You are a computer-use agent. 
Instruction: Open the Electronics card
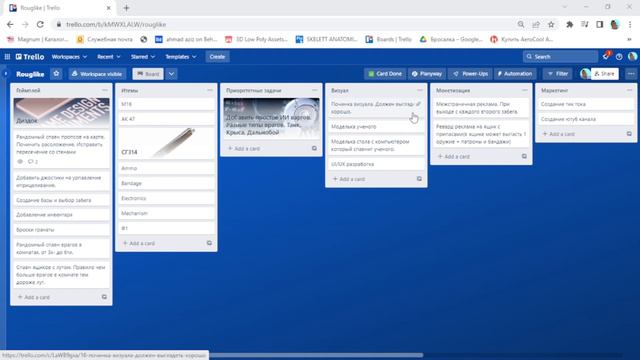(x=167, y=198)
